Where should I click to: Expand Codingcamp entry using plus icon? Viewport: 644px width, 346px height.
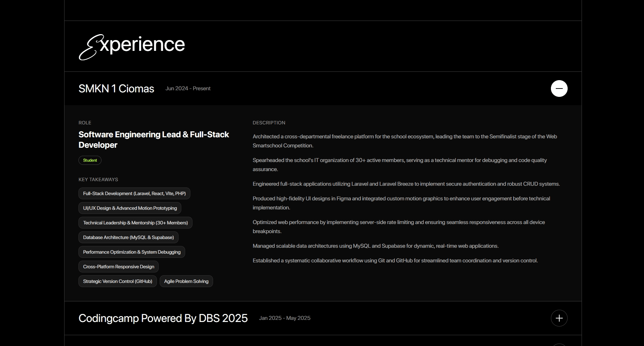pos(559,318)
